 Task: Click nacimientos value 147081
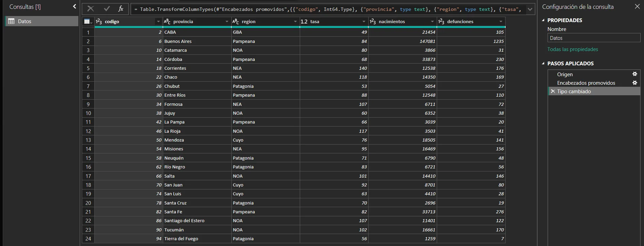(403, 41)
